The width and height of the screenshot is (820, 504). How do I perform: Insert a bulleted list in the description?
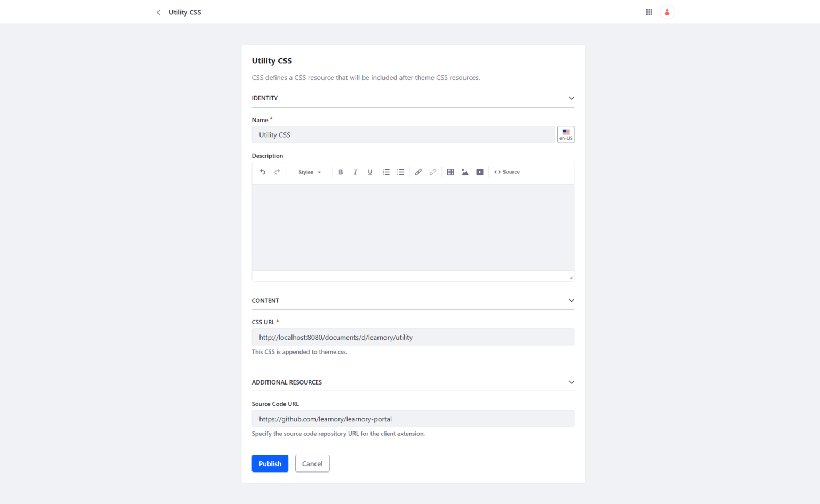point(400,172)
